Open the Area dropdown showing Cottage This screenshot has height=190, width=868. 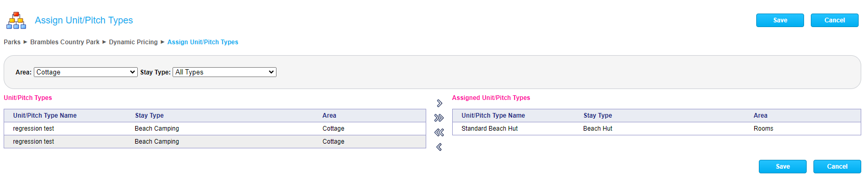pyautogui.click(x=86, y=72)
